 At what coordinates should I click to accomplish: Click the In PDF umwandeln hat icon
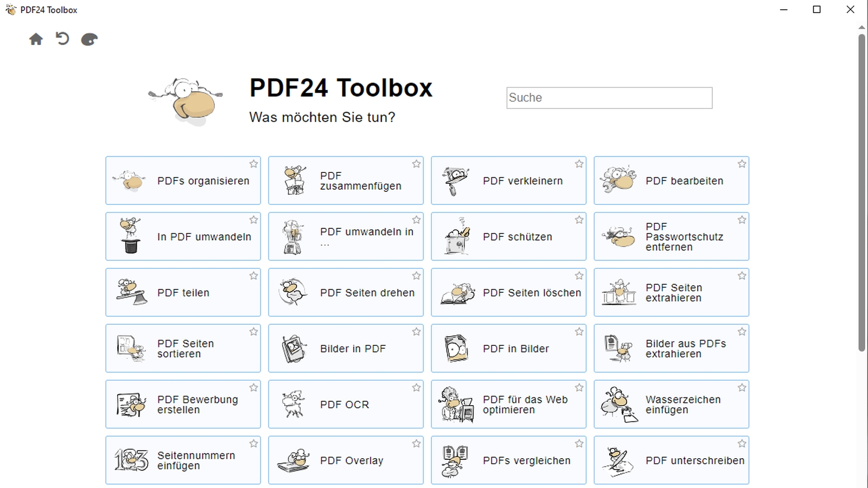click(130, 236)
